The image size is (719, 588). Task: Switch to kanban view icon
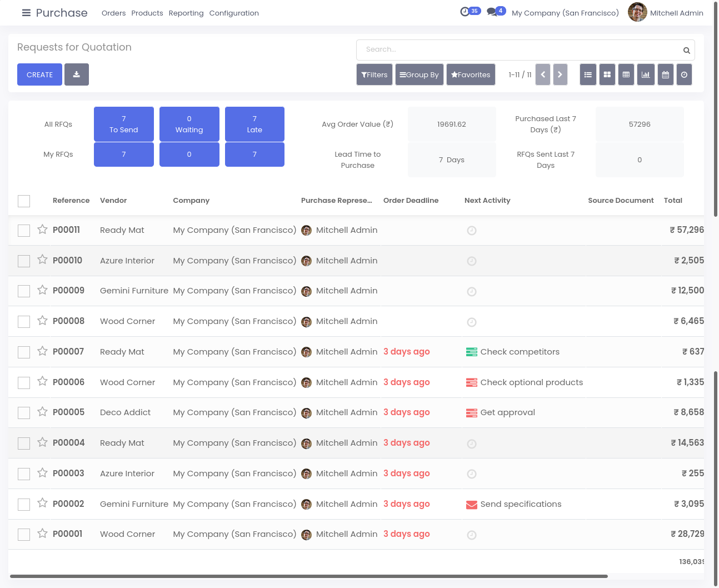coord(607,74)
